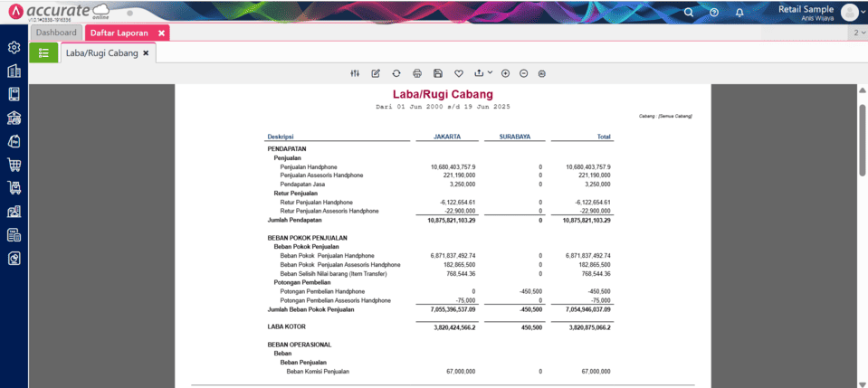Click the Accurate Online logo

[60, 11]
